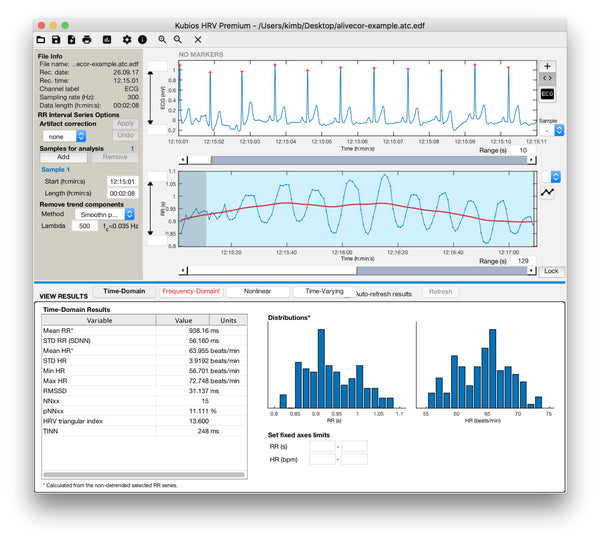Select the Mean RR* table row
Screen dimensions: 600x541
(144, 331)
